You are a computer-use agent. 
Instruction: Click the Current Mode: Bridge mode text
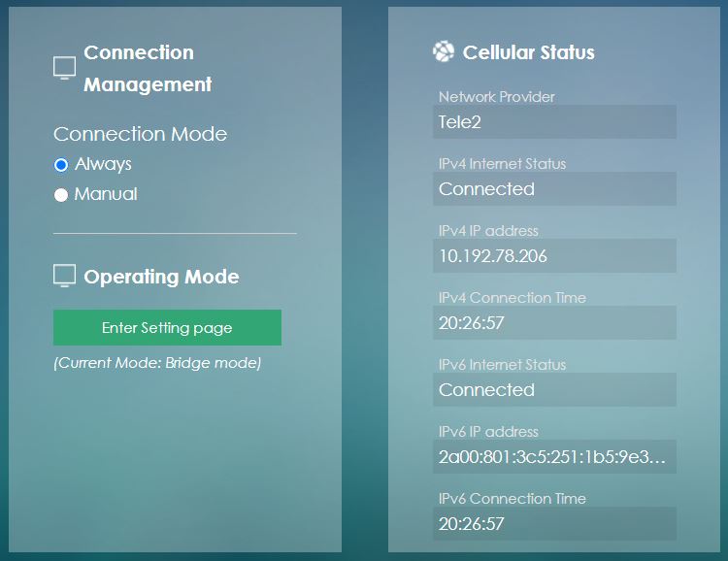pos(157,363)
